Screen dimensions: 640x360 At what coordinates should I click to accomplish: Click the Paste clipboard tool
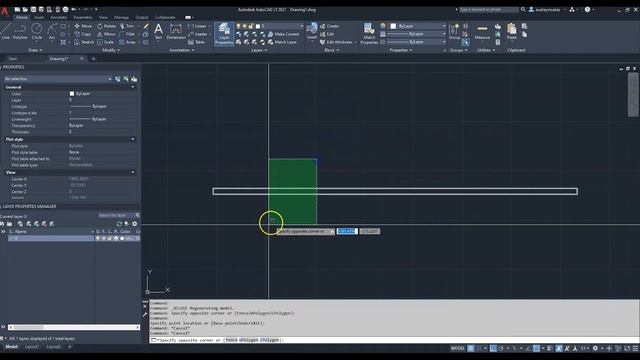pyautogui.click(x=512, y=31)
